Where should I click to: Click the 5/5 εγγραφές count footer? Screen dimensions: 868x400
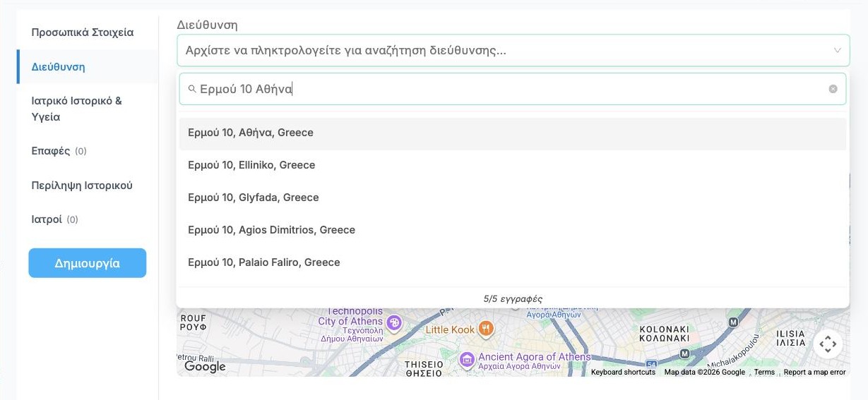click(513, 298)
